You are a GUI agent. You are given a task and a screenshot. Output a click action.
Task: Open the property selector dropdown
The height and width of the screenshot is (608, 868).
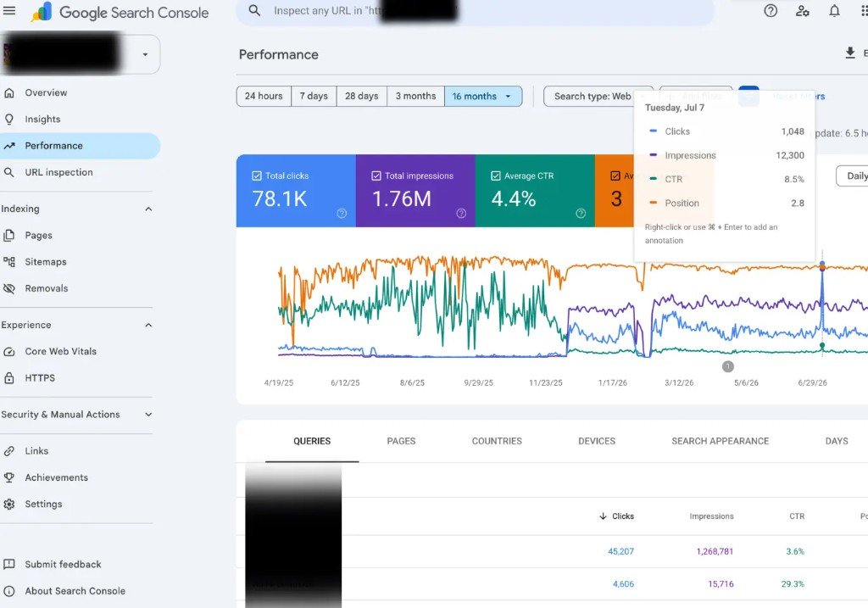pos(145,54)
